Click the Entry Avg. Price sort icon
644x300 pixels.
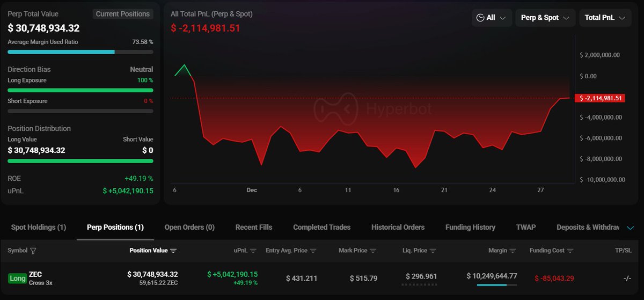[x=313, y=251]
